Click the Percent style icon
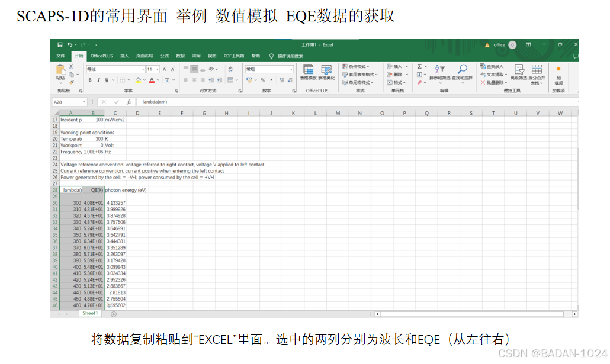Screen dimensions: 610x364 coord(263,80)
